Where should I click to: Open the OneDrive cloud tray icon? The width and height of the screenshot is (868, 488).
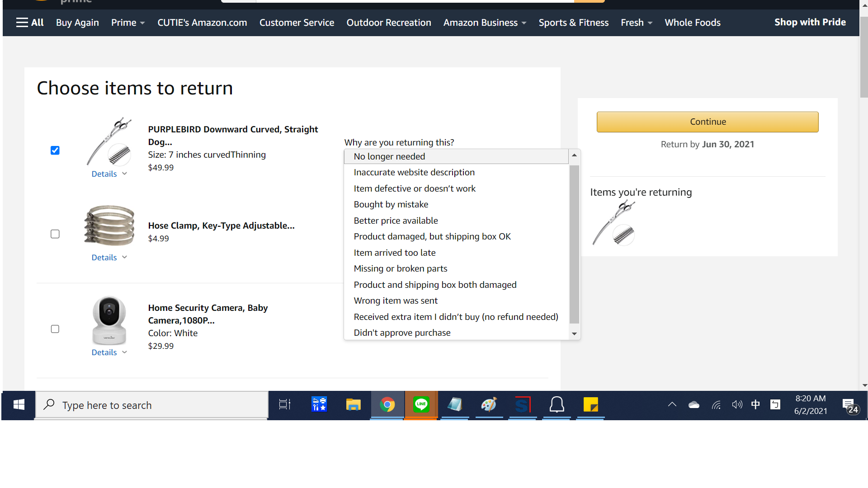pos(694,405)
